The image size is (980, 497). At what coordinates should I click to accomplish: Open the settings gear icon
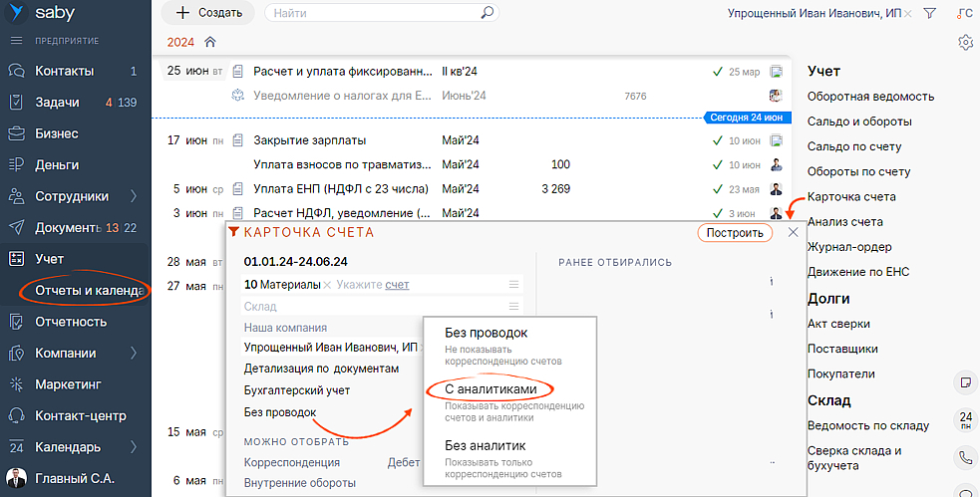[964, 42]
